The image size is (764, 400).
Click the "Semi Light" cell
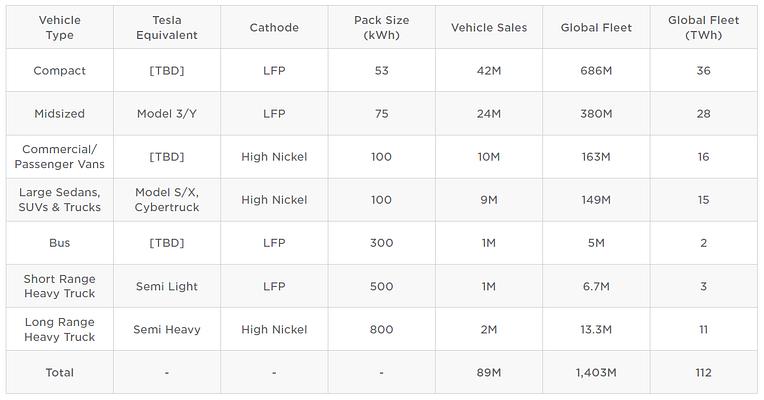click(x=167, y=286)
